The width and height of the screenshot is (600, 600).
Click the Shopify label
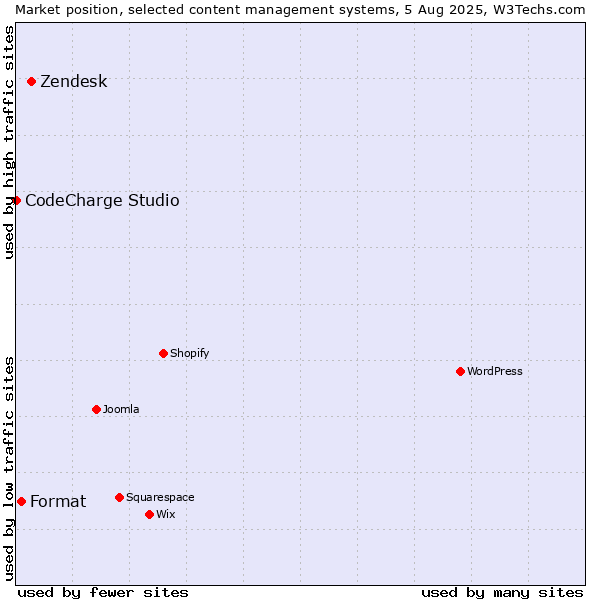[189, 353]
